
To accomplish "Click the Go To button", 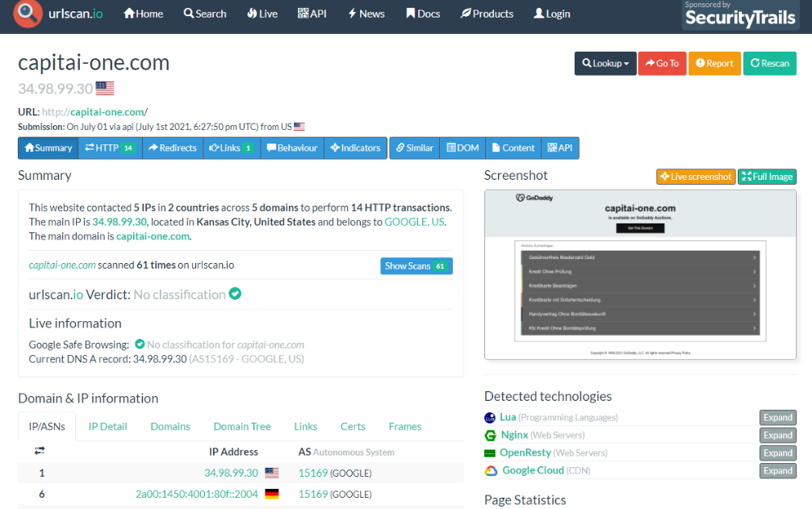I will pyautogui.click(x=663, y=64).
